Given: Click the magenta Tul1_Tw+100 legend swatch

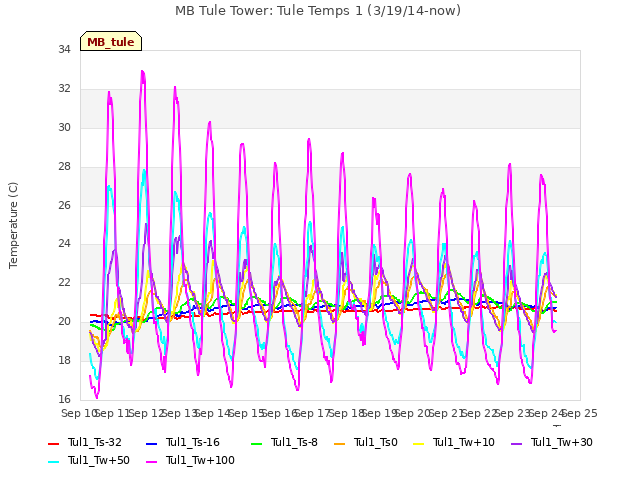Looking at the screenshot, I should coord(151,461).
